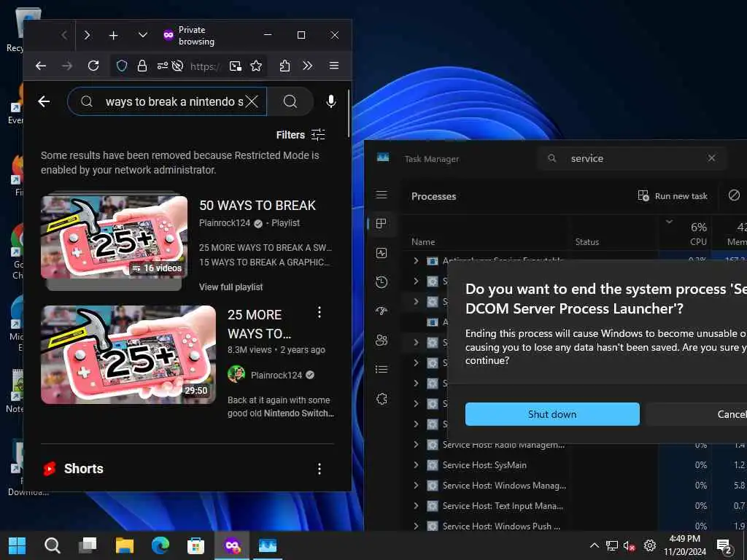This screenshot has height=560, width=747.
Task: Start voice search with microphone
Action: click(331, 101)
